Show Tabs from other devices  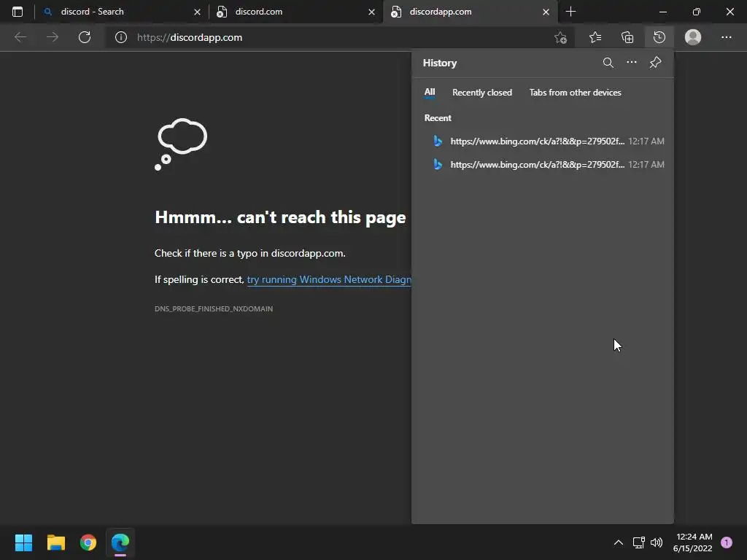(575, 93)
